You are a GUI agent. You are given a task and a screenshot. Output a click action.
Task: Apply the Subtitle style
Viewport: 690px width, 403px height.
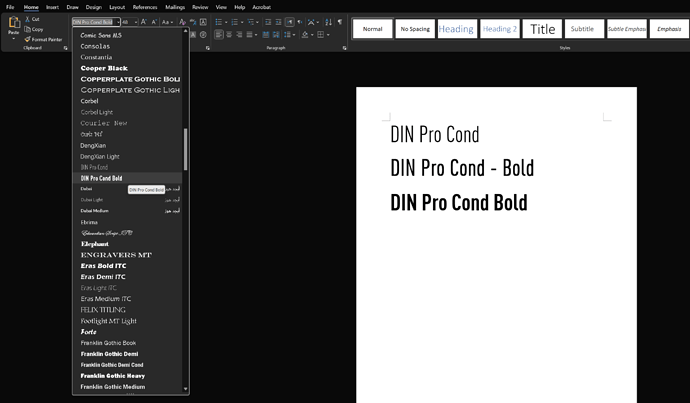(582, 29)
